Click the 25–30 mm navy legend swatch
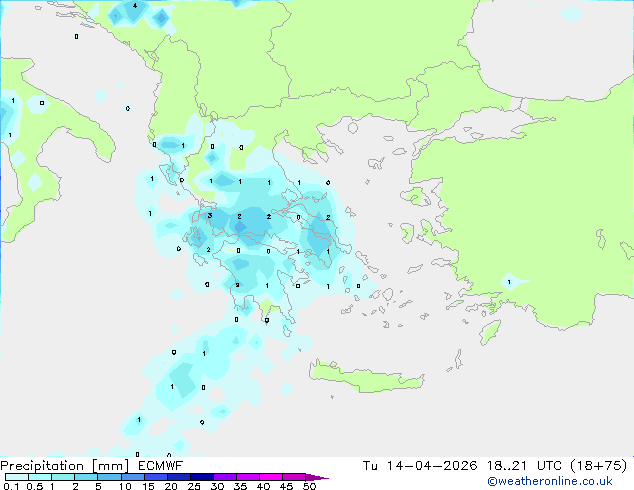The height and width of the screenshot is (490, 634). point(201,477)
